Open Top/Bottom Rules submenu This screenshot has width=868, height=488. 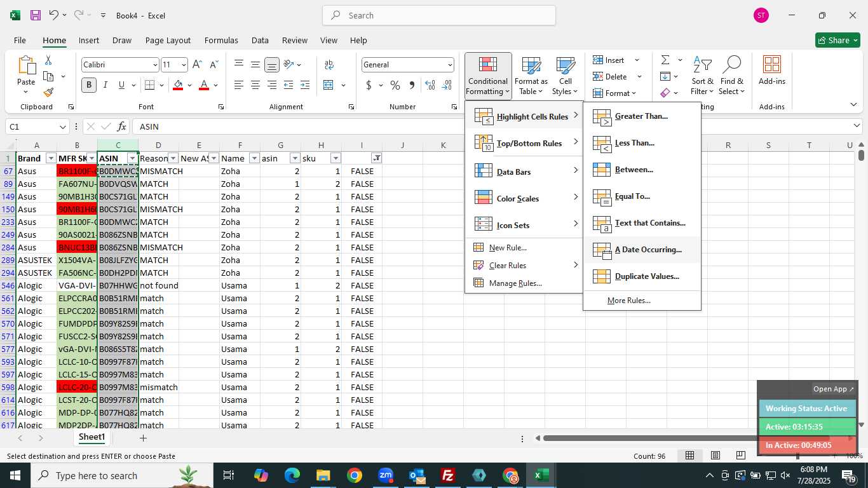click(525, 143)
